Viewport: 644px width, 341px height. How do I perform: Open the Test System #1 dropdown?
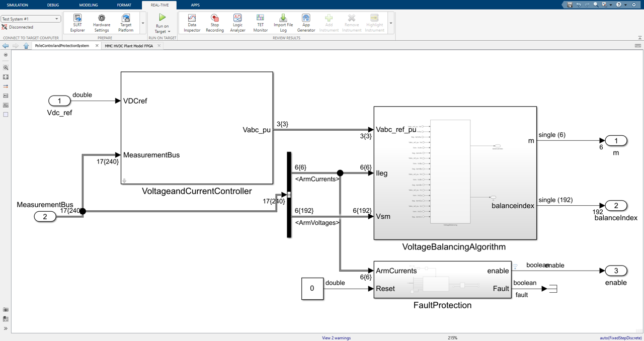(31, 19)
